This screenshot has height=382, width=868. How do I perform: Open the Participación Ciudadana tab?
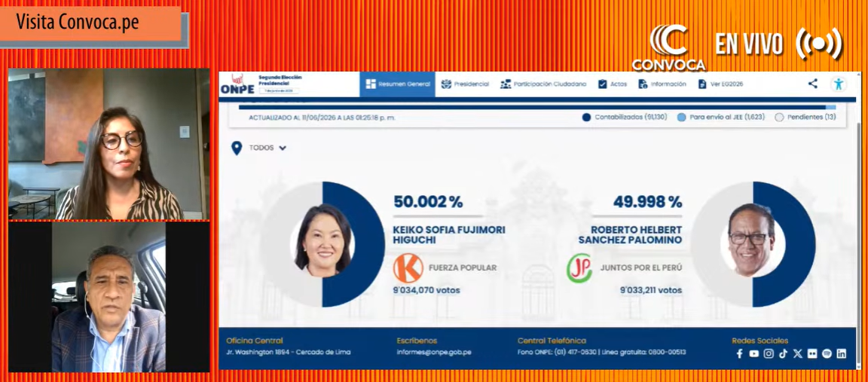543,84
